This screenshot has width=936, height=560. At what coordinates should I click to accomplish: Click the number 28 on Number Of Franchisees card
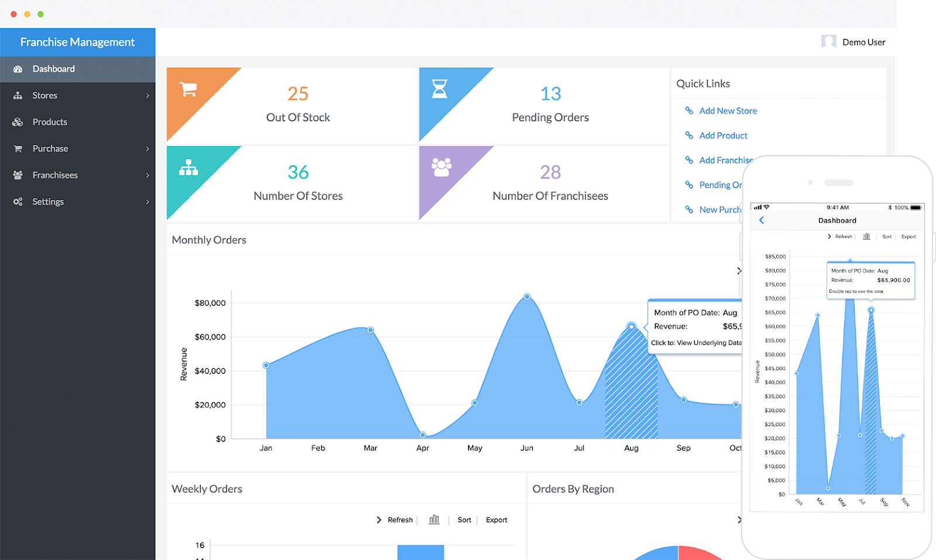550,172
